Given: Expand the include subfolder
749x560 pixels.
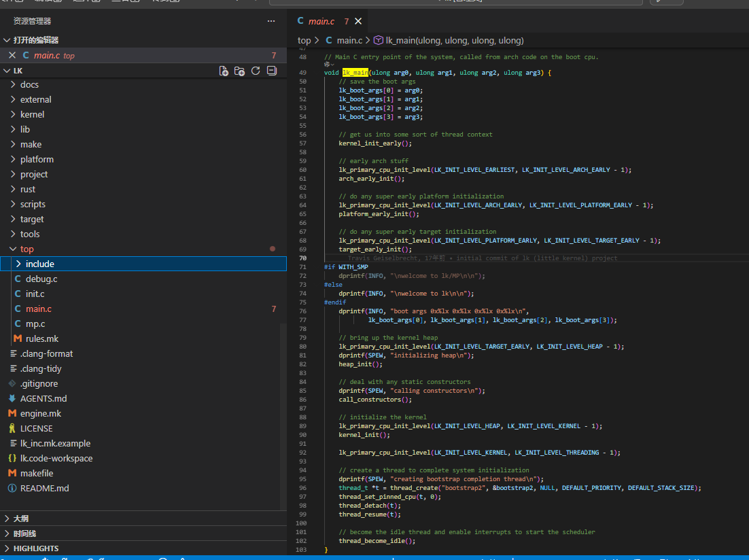Looking at the screenshot, I should pyautogui.click(x=39, y=264).
